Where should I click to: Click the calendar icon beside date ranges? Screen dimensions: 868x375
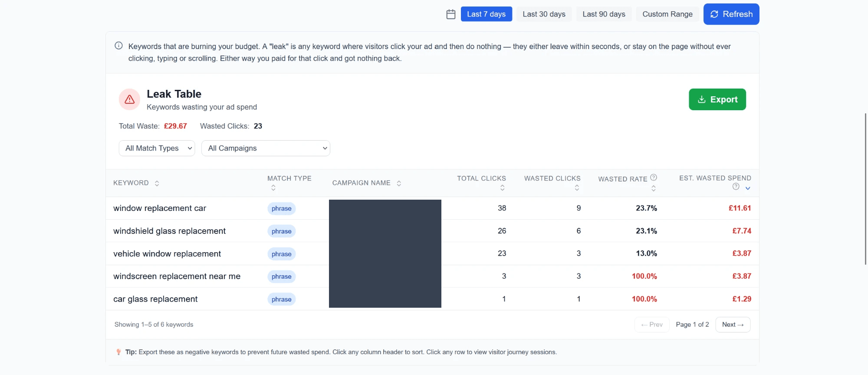[451, 14]
